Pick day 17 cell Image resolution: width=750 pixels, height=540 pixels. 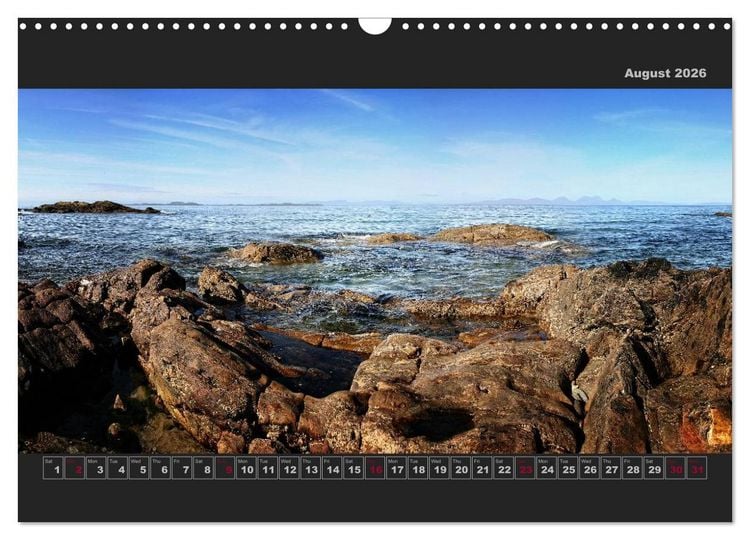(x=397, y=468)
